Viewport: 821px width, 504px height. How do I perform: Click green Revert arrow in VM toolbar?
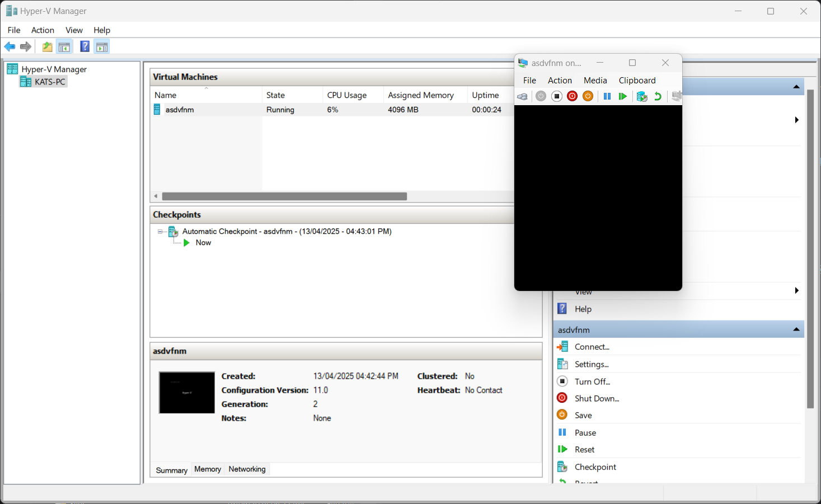(x=658, y=96)
